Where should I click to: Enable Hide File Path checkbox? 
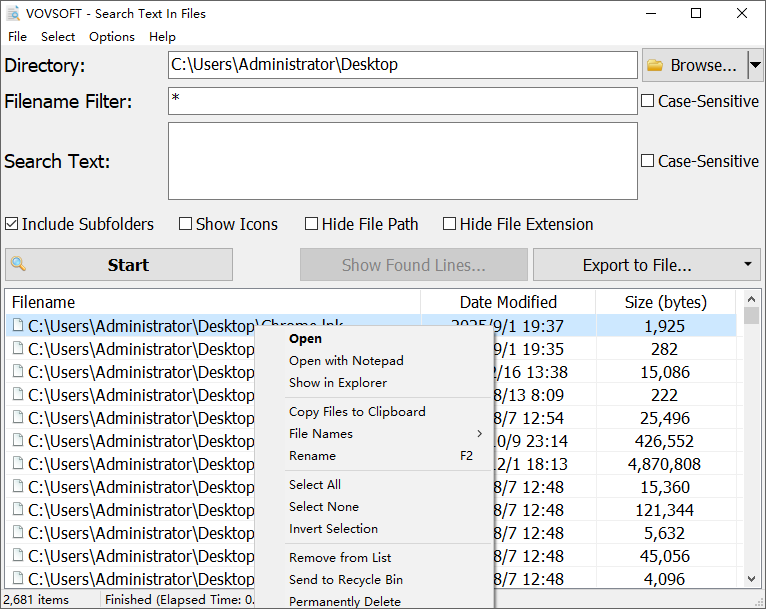311,224
